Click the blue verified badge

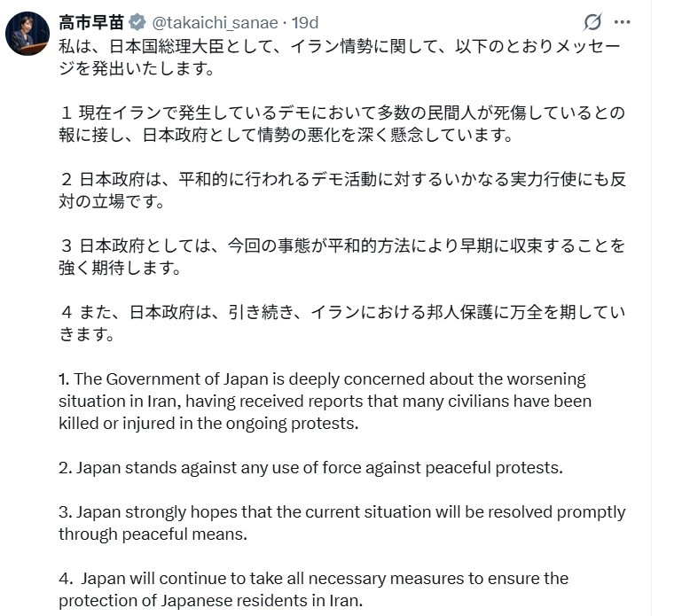[x=138, y=22]
